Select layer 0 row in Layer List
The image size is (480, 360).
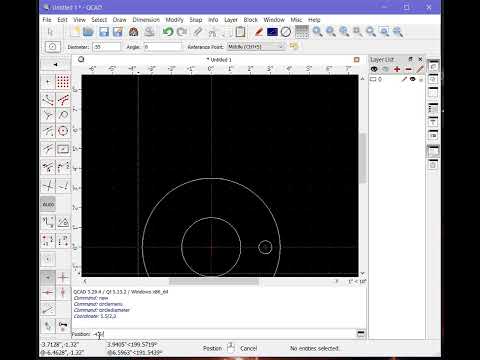[x=397, y=79]
